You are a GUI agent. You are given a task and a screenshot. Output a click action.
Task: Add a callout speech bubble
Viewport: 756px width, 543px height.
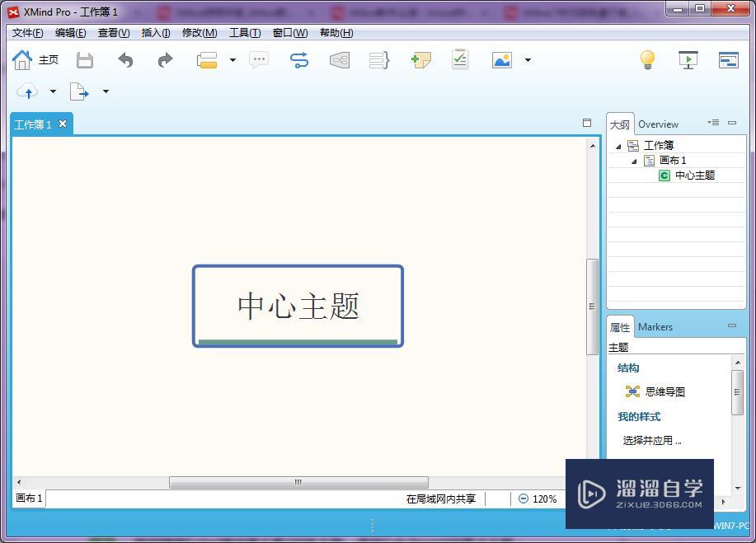(259, 60)
